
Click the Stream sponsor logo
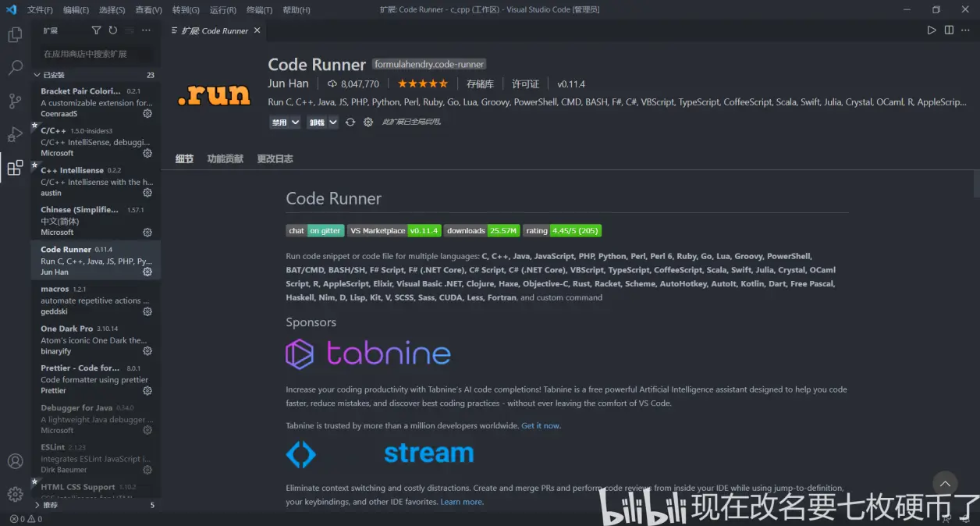[x=379, y=453]
